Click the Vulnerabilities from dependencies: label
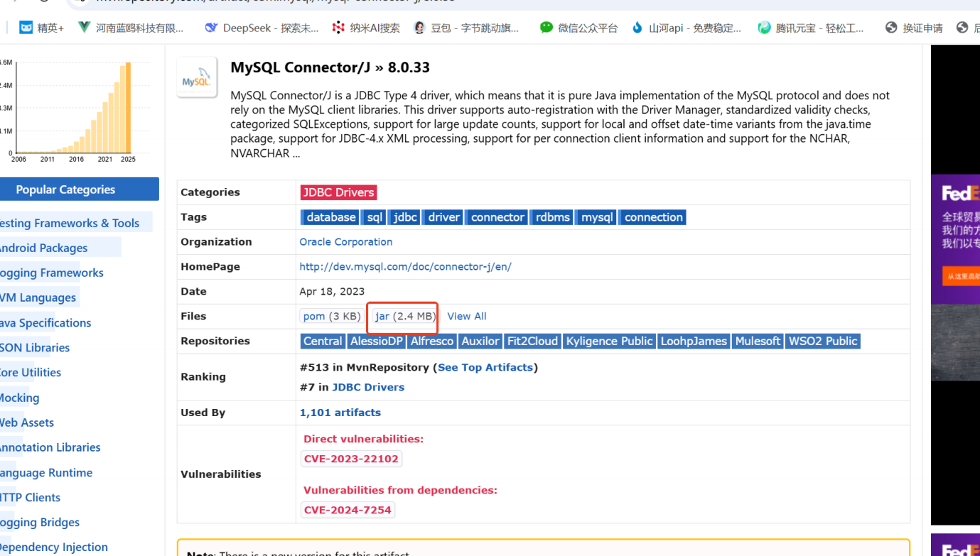The image size is (980, 556). [400, 491]
